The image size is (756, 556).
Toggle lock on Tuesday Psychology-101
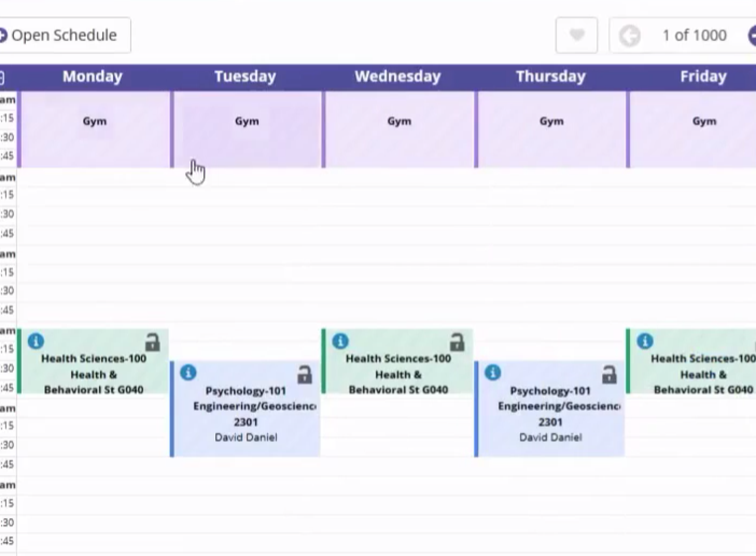(x=305, y=374)
